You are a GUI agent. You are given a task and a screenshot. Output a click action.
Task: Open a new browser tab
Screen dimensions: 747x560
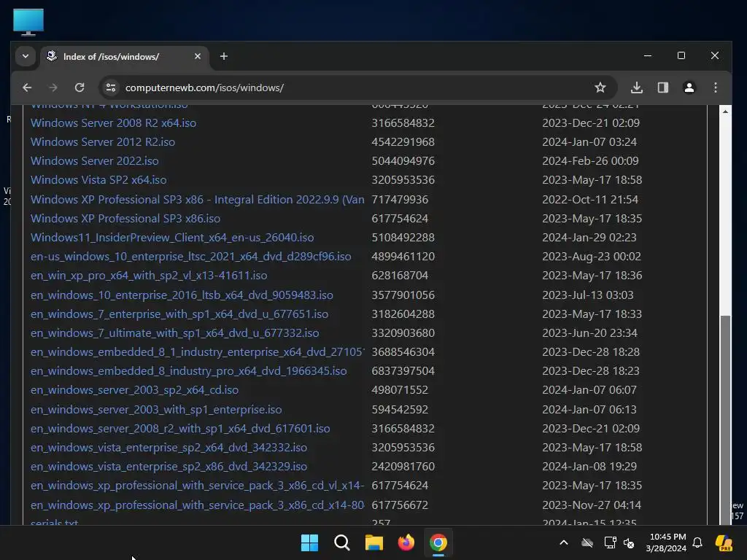[223, 56]
